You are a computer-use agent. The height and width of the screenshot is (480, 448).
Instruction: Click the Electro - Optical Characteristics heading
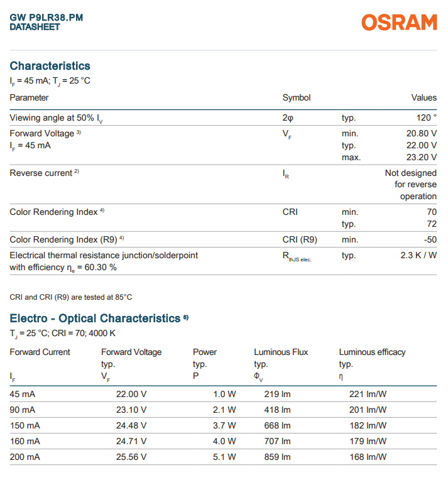point(95,319)
